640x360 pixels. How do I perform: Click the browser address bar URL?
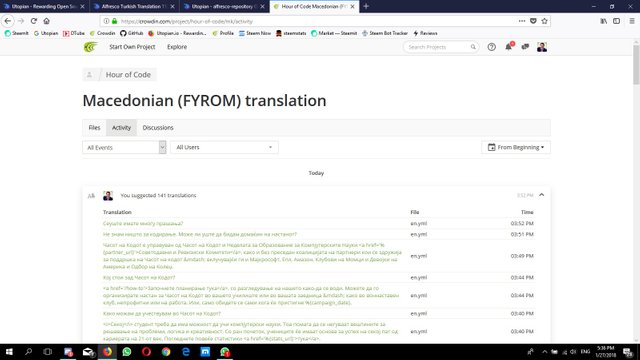click(187, 21)
